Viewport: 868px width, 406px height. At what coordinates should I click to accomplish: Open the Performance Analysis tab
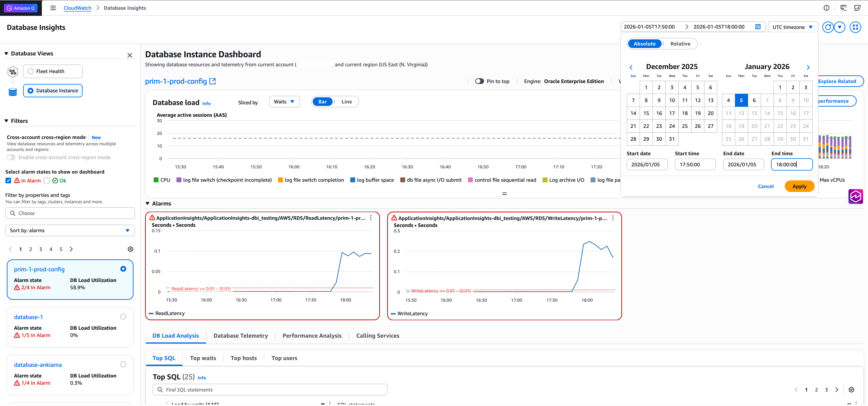312,336
